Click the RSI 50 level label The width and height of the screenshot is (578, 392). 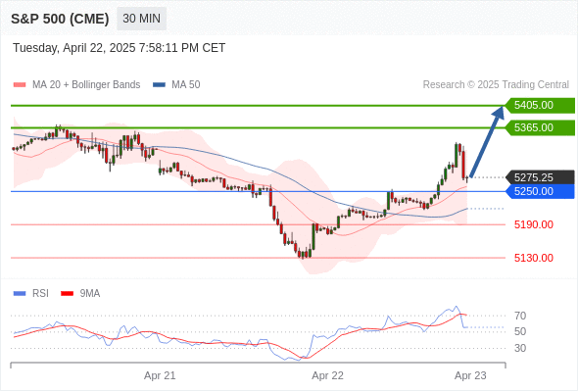pos(520,331)
